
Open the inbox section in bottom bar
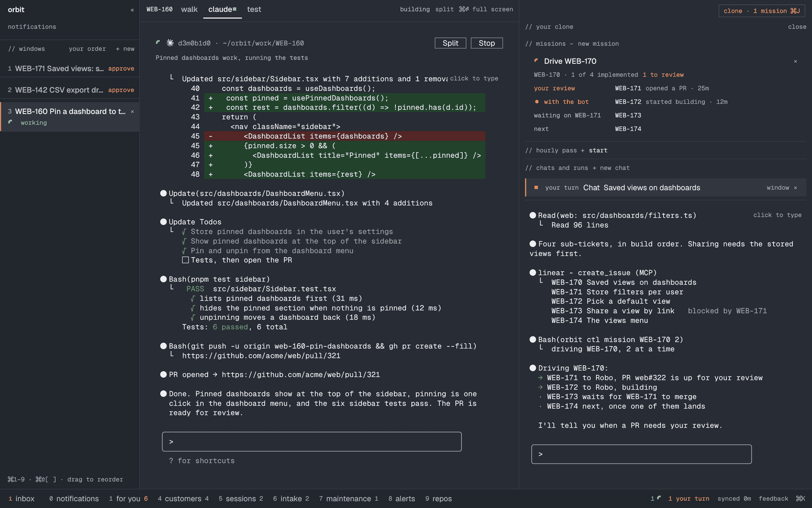(21, 499)
